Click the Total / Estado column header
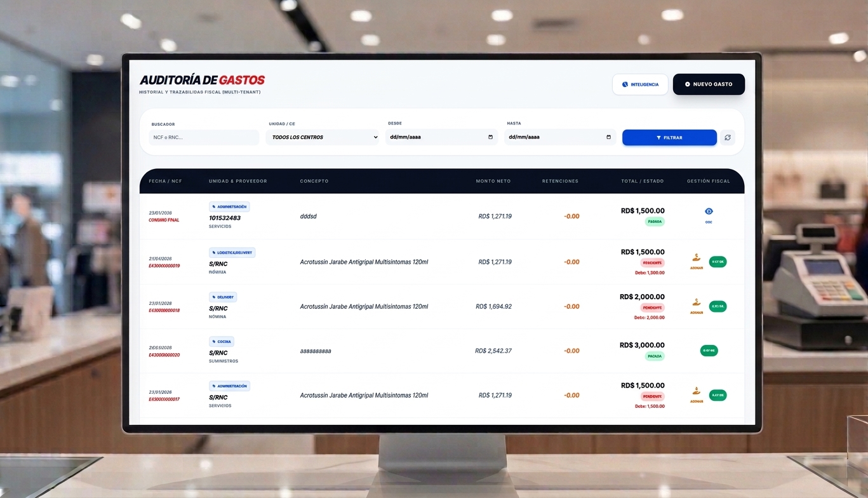This screenshot has width=868, height=498. coord(643,181)
